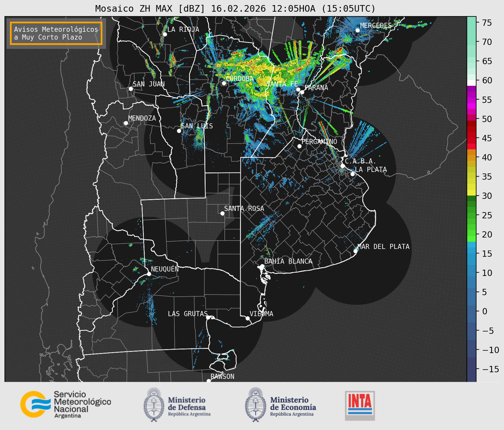Click the SAN LUIS city label
Image resolution: width=504 pixels, height=430 pixels.
(197, 126)
